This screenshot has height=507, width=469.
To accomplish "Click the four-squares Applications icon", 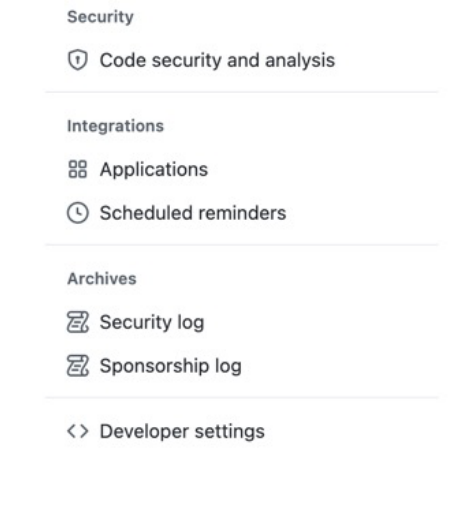I will tap(78, 169).
